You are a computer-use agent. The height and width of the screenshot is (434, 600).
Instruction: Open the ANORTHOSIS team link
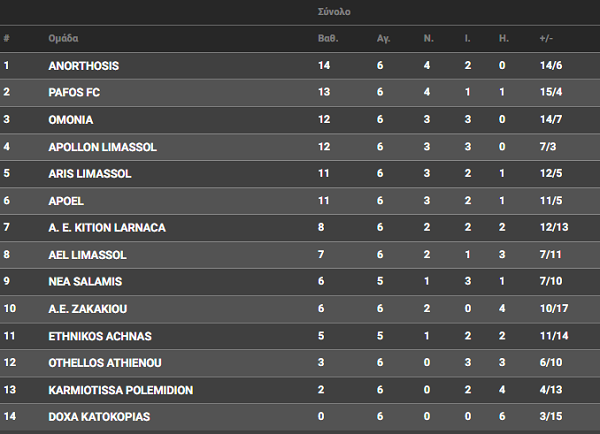point(83,66)
